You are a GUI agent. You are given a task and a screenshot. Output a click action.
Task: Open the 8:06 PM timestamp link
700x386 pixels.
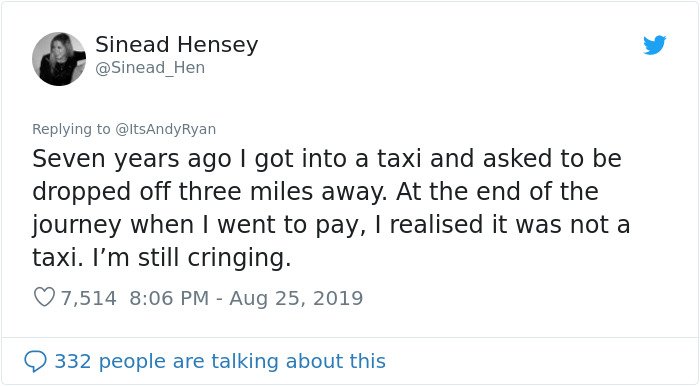point(169,298)
